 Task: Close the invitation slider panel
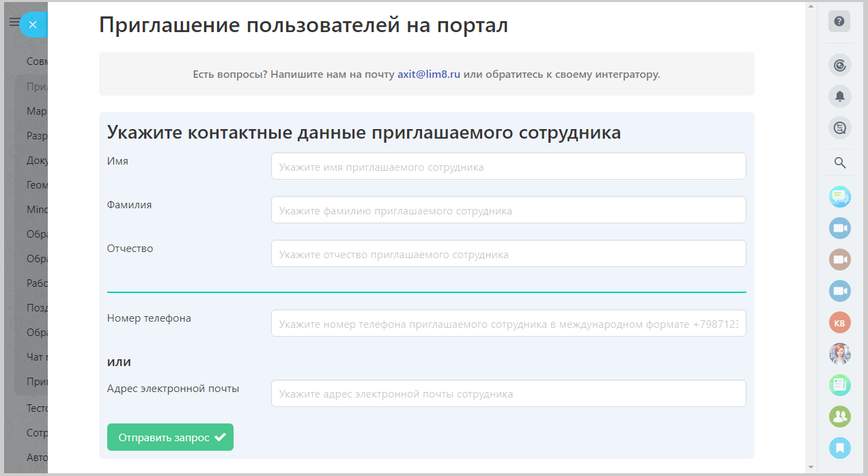[33, 25]
